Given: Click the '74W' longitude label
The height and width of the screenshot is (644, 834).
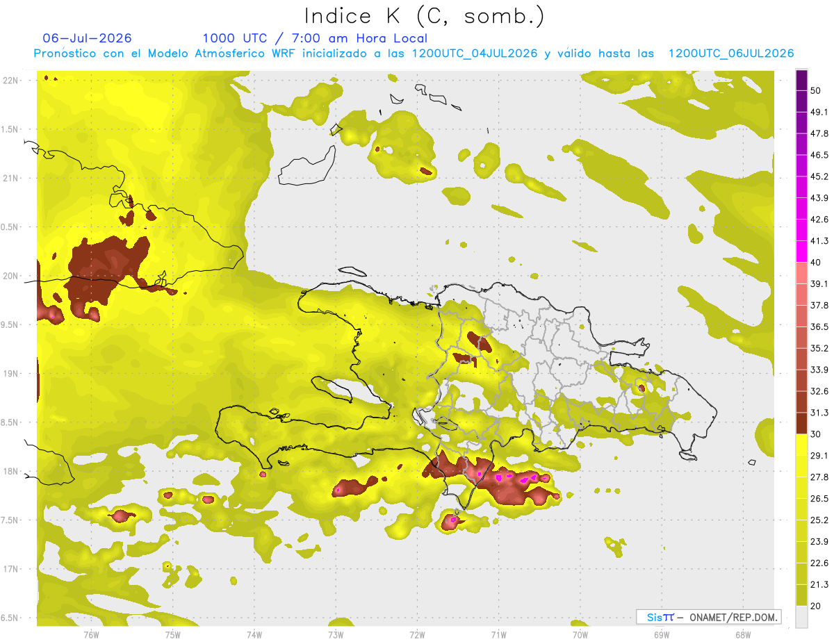Looking at the screenshot, I should [254, 634].
